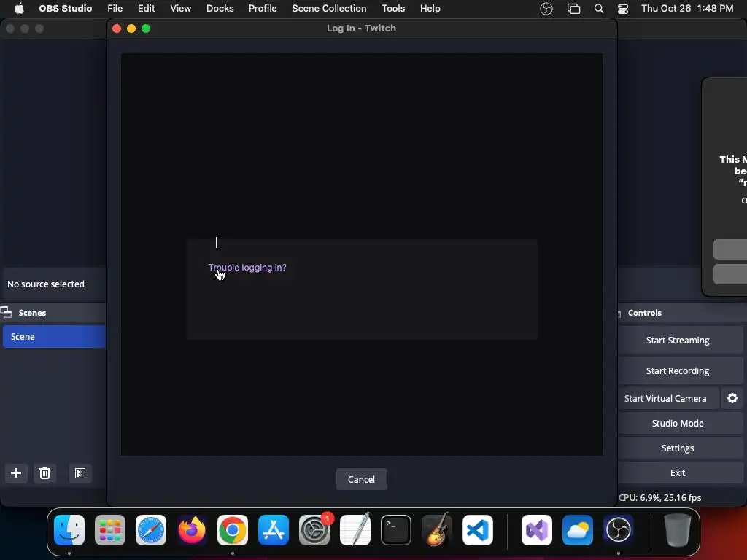This screenshot has height=560, width=747.
Task: Open Spotlight search
Action: coord(599,9)
